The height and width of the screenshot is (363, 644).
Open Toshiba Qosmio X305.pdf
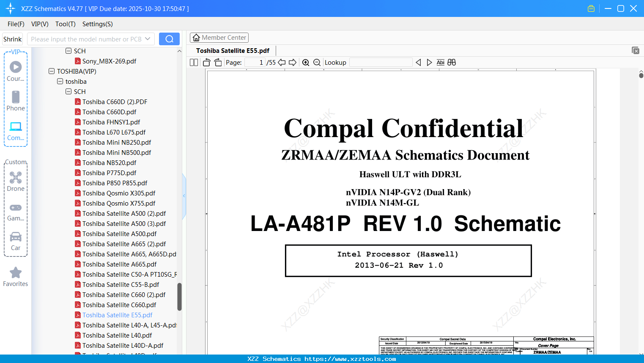pyautogui.click(x=115, y=193)
